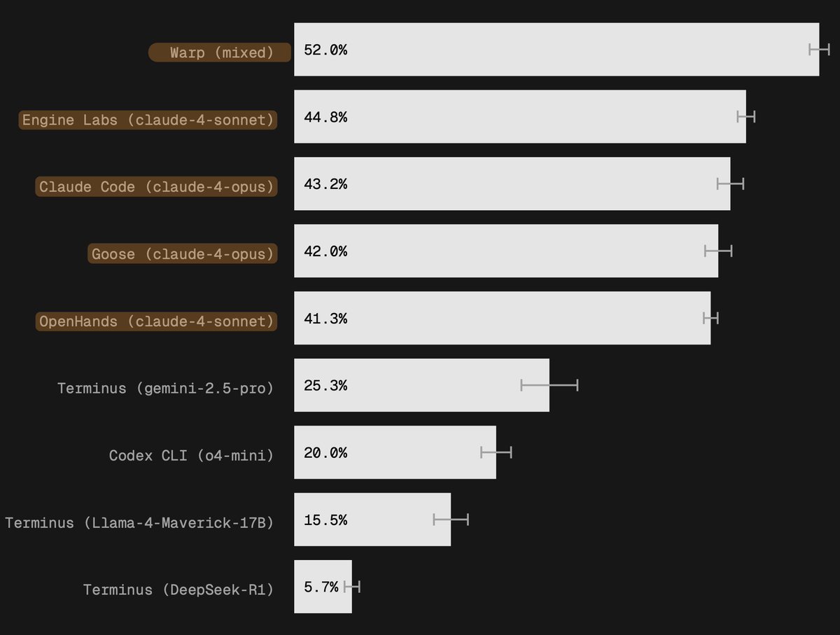Click the 52.0% value on the top bar
The image size is (840, 635).
325,50
